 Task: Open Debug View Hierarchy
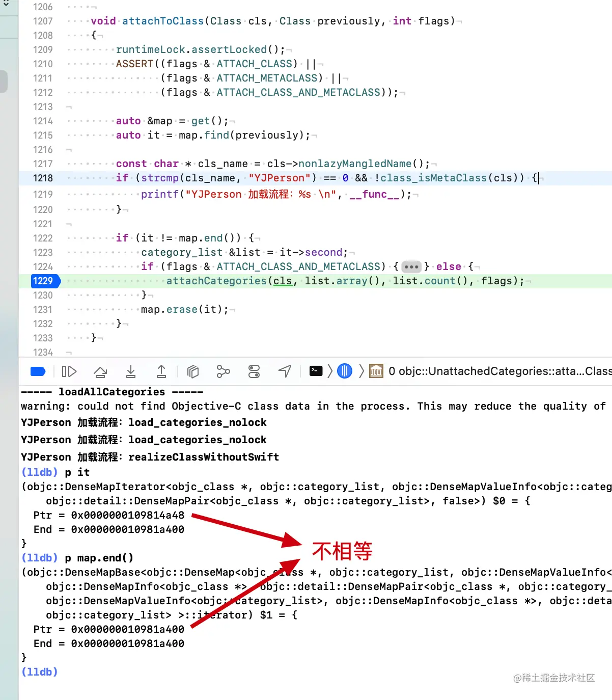tap(192, 371)
